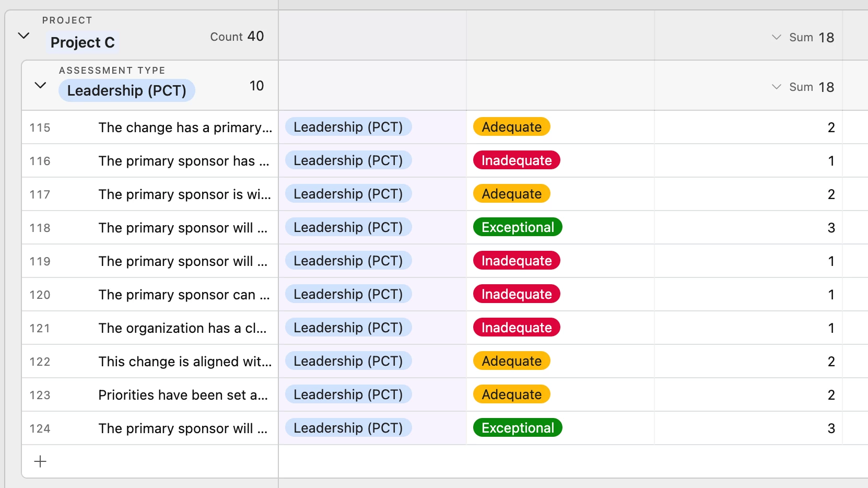Select the Adequate tag in row 122
The image size is (868, 488).
pos(511,361)
